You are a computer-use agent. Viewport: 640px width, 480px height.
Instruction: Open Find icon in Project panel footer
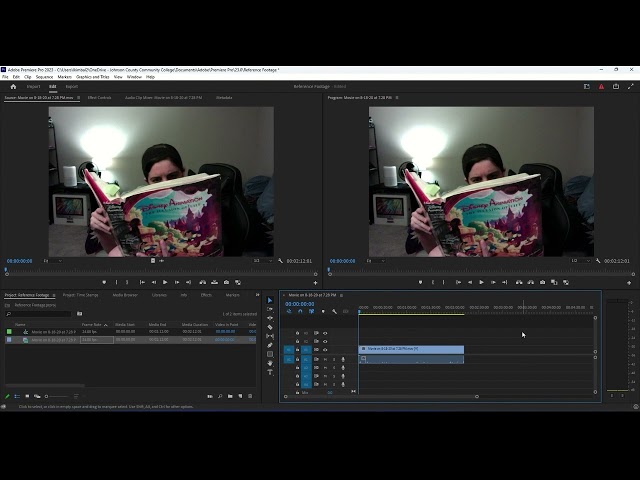220,396
